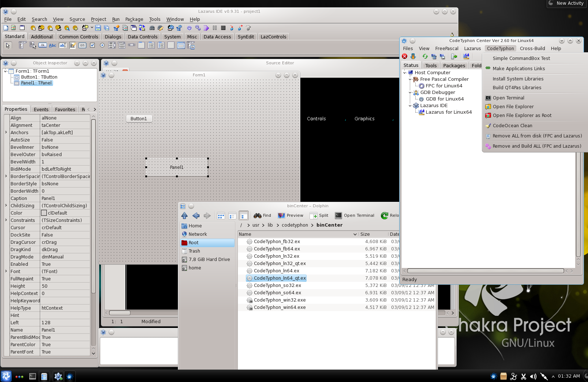Viewport: 588px width, 382px height.
Task: Click the red X stop icon in CodeTyphon Center
Action: (404, 56)
